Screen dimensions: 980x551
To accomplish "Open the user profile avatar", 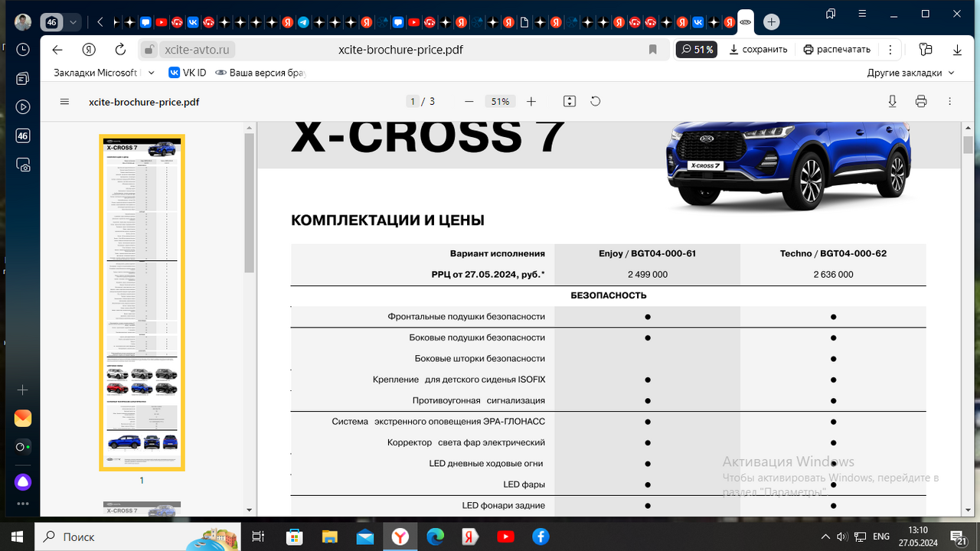I will [23, 22].
